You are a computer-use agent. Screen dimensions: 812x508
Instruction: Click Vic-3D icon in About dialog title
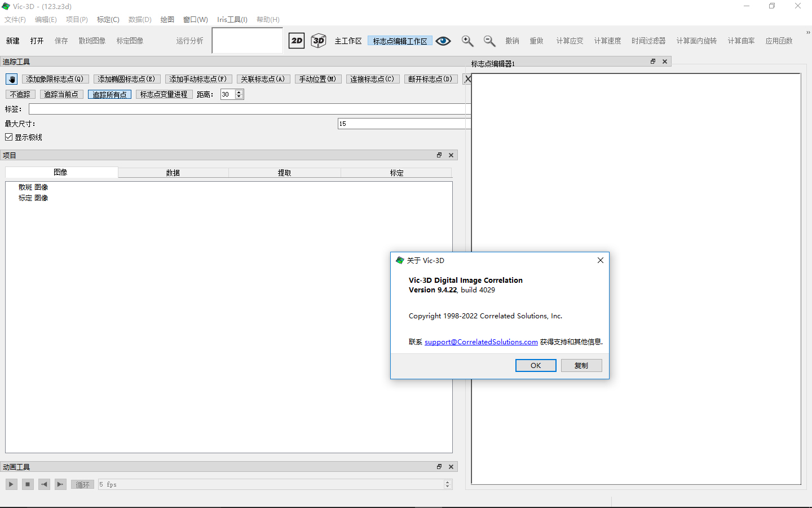400,260
